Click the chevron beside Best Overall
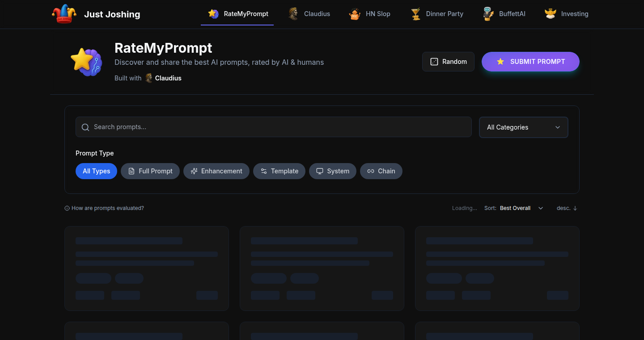Image resolution: width=644 pixels, height=340 pixels. 541,208
